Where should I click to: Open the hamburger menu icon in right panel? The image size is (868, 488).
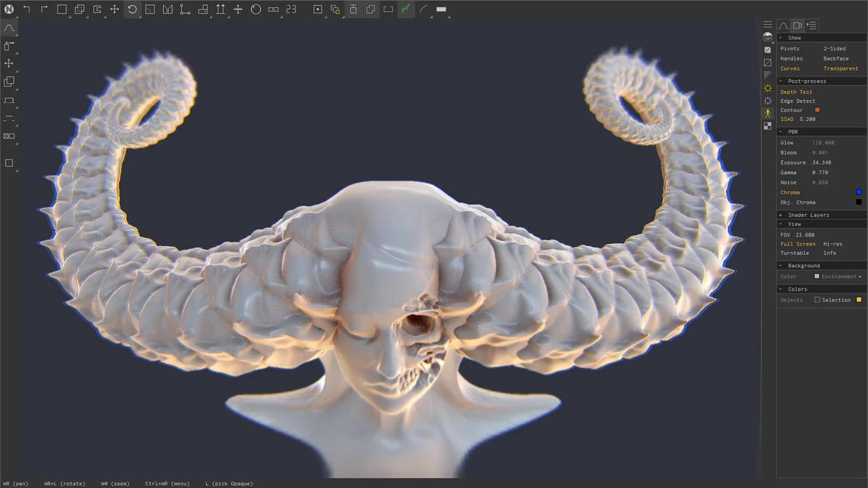coord(768,24)
